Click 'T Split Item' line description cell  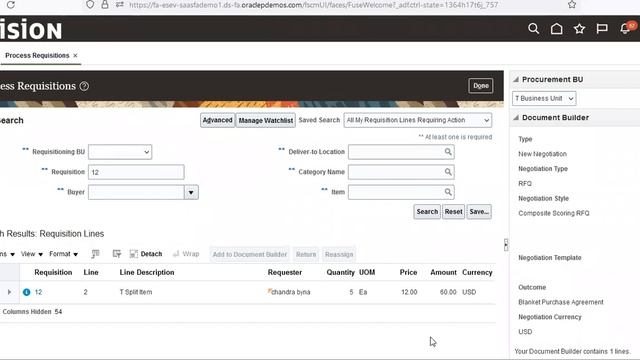click(136, 292)
